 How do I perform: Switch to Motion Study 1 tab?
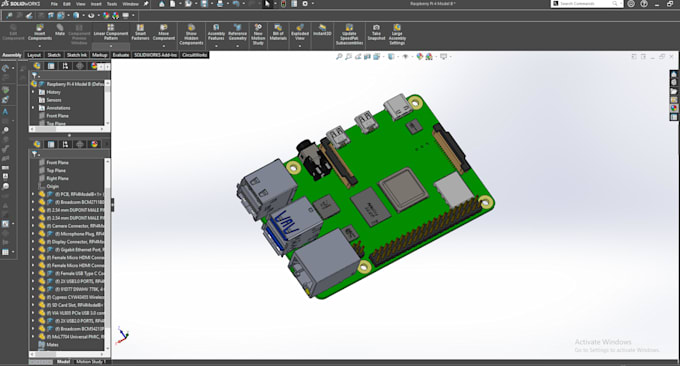tap(90, 362)
